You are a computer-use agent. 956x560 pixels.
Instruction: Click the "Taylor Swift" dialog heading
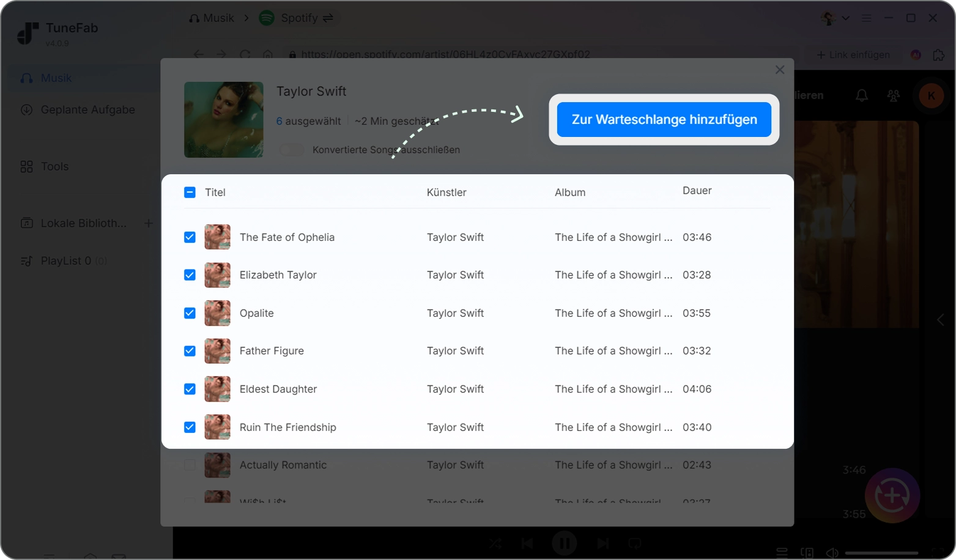(311, 91)
